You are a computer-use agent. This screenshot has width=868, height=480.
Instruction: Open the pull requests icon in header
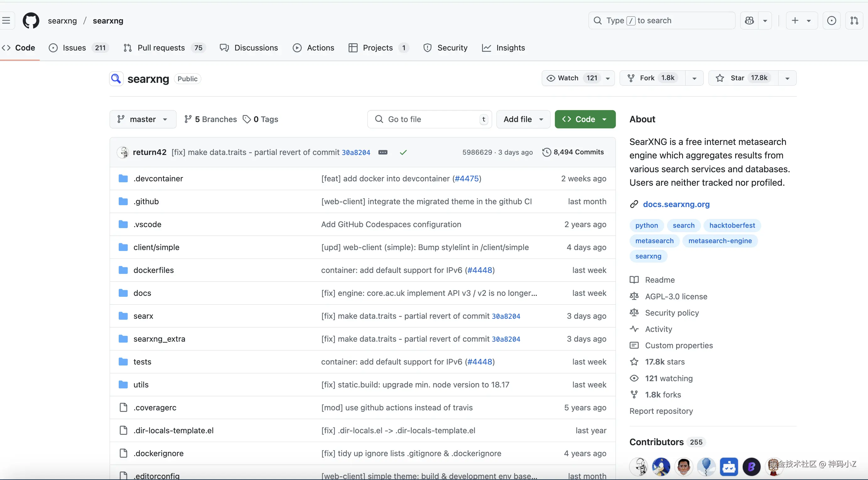click(x=854, y=20)
